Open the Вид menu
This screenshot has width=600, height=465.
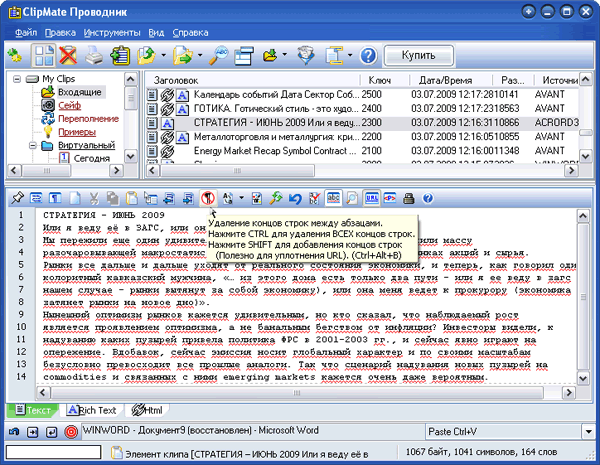point(156,33)
